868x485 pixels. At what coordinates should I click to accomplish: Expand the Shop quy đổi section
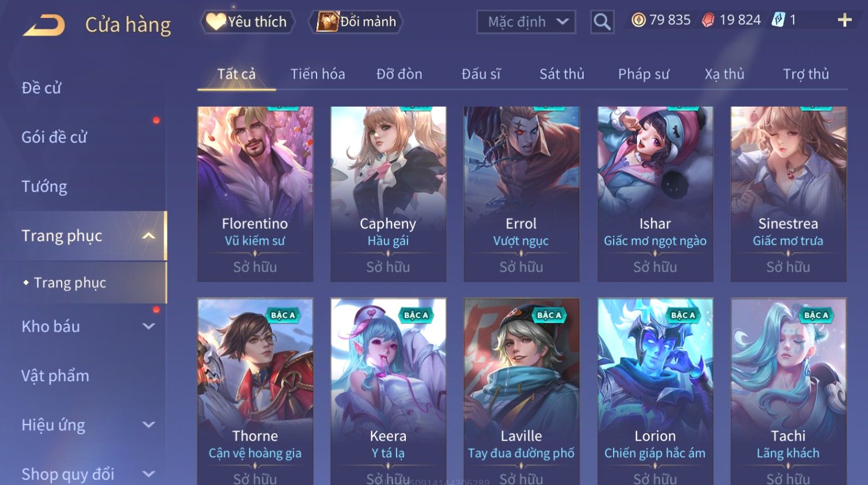pos(149,474)
